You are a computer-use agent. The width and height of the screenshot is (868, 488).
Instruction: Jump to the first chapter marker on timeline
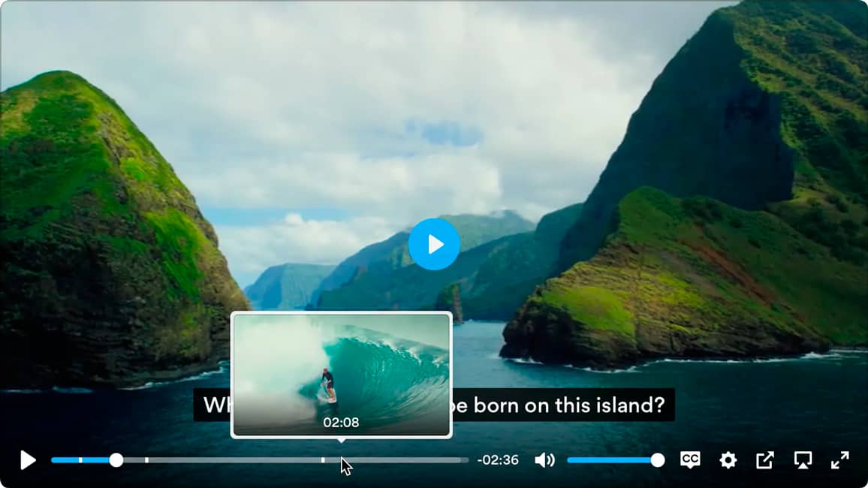(81, 460)
